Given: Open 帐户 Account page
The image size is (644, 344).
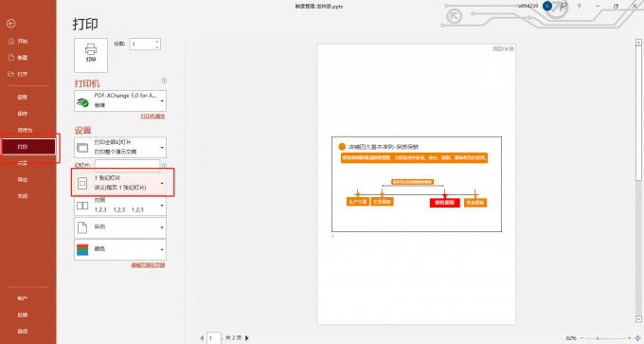Looking at the screenshot, I should pyautogui.click(x=23, y=299).
